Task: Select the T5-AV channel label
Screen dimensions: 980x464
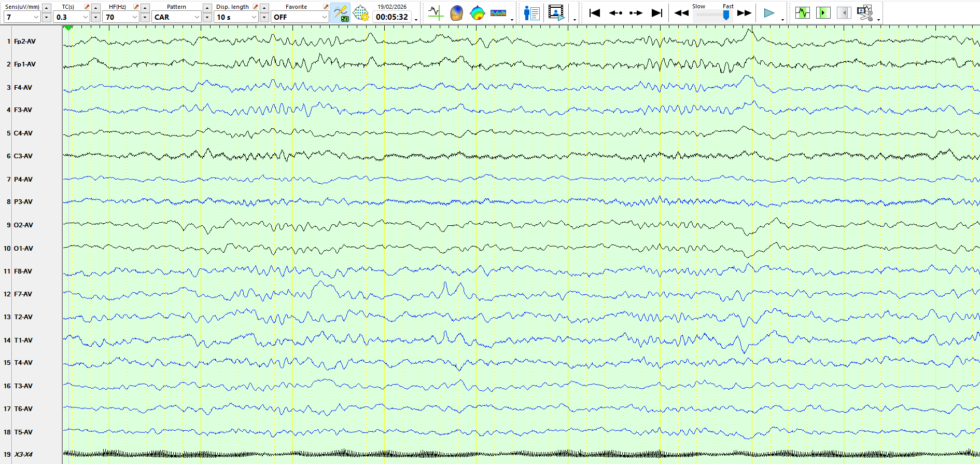Action: coord(23,432)
